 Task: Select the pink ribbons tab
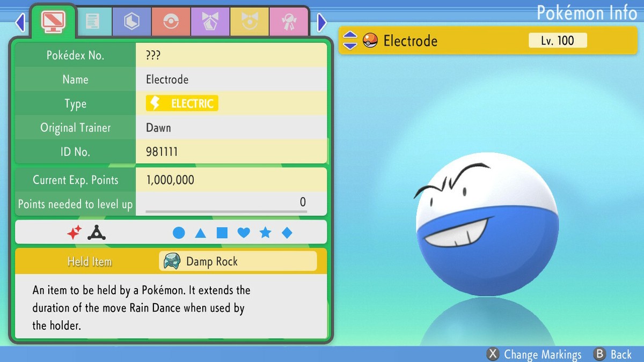[x=288, y=22]
